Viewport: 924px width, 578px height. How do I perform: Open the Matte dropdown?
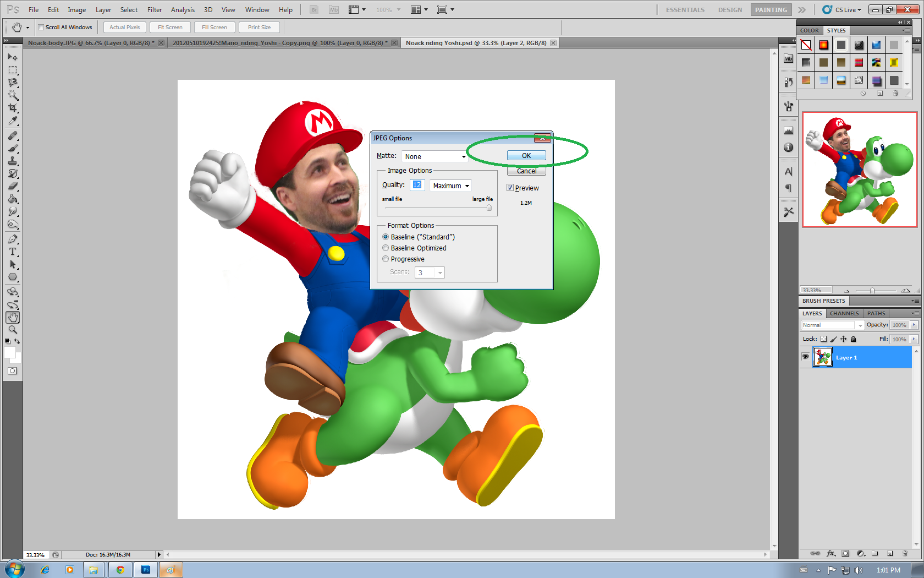[435, 156]
